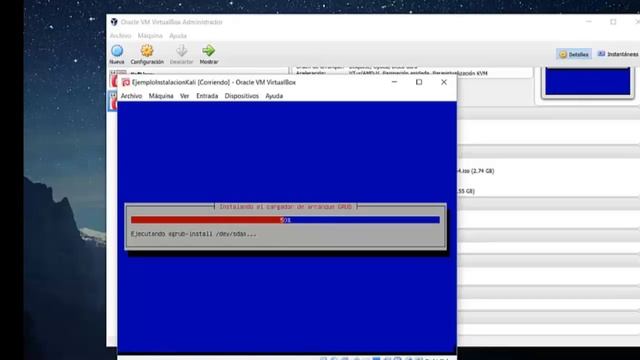Maximize the VirtualBox Administrador window

613,22
